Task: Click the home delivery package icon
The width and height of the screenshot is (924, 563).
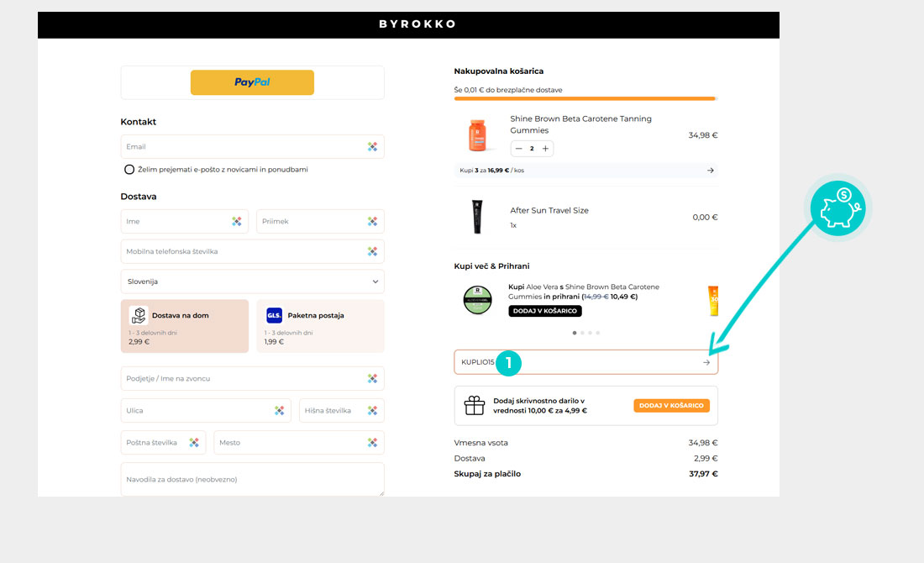Action: tap(138, 316)
